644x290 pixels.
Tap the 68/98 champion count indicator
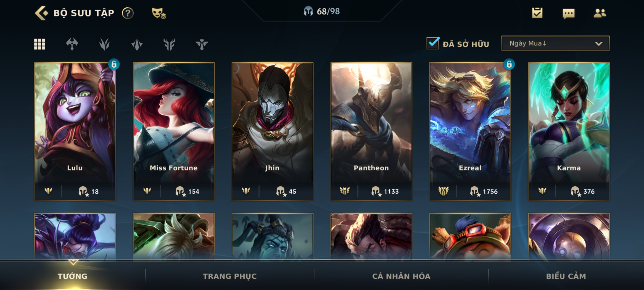pos(322,11)
